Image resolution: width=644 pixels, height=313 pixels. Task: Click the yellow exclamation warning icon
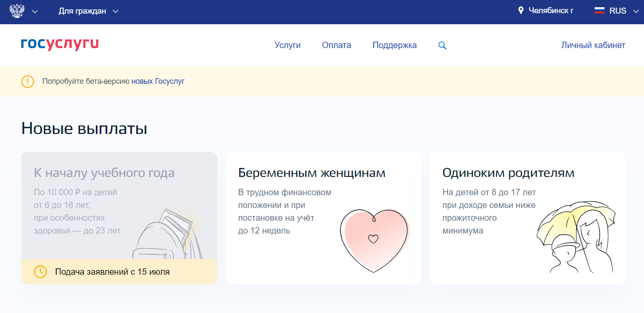27,81
